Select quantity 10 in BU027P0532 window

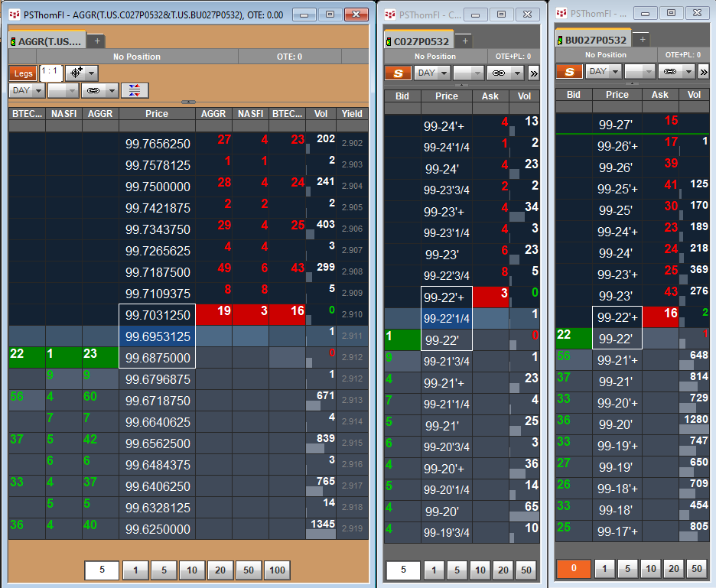650,569
